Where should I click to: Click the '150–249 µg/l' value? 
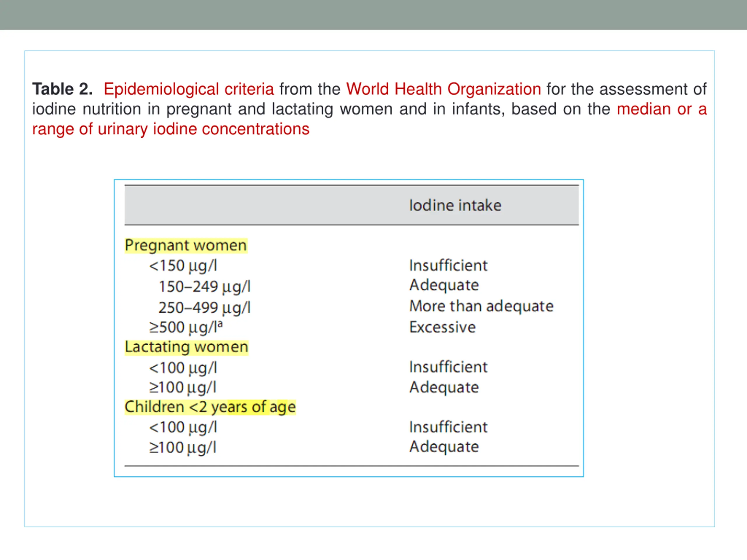click(205, 287)
